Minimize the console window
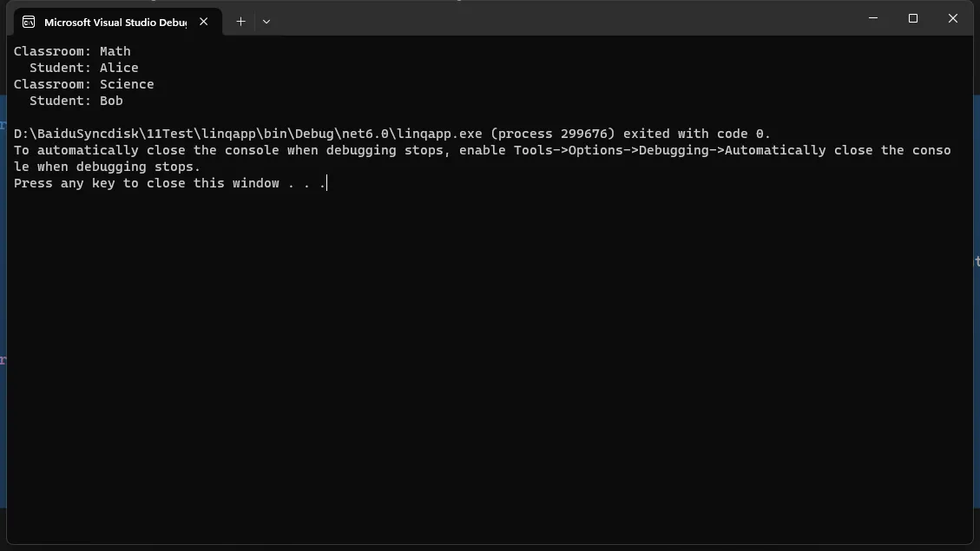Screen dimensions: 980x551 click(873, 18)
